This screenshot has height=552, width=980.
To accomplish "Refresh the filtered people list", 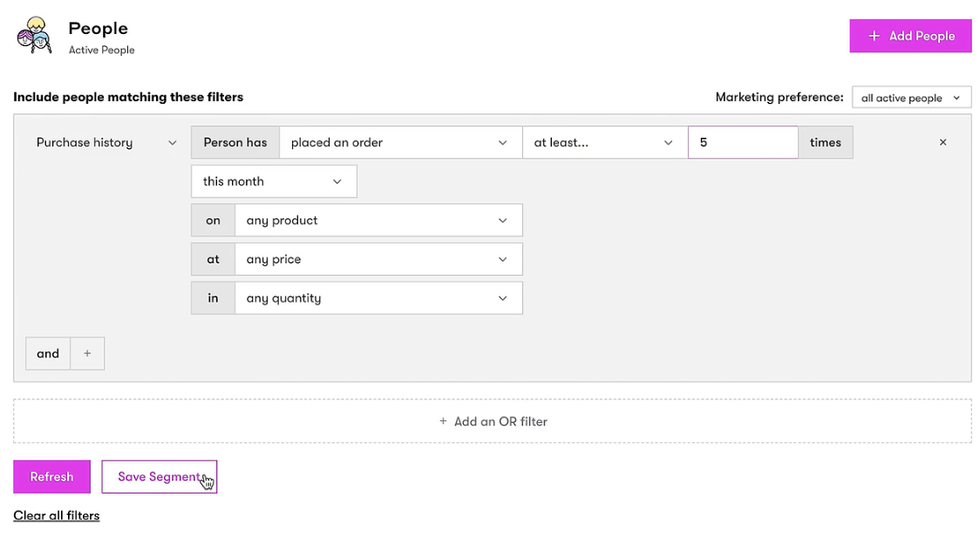I will tap(51, 477).
